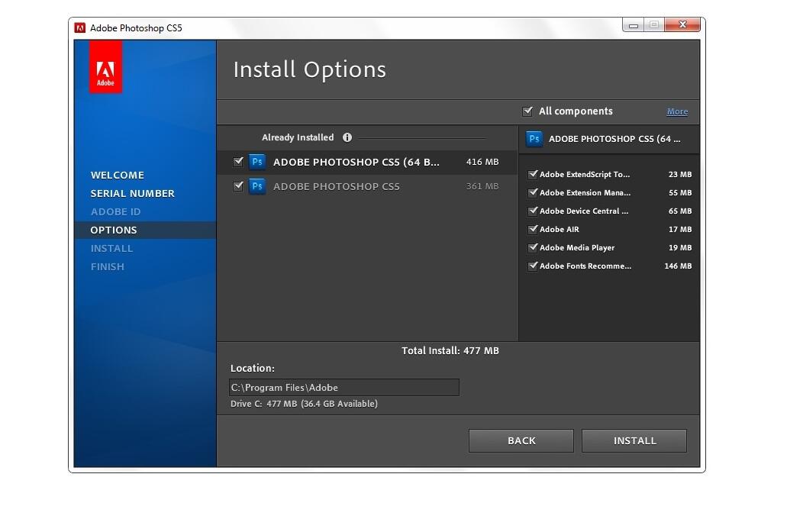Click the Install Options heading
The width and height of the screenshot is (787, 532).
[310, 69]
